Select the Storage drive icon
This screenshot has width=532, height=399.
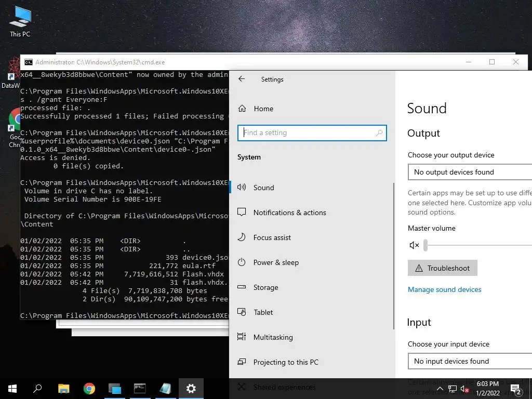[242, 287]
